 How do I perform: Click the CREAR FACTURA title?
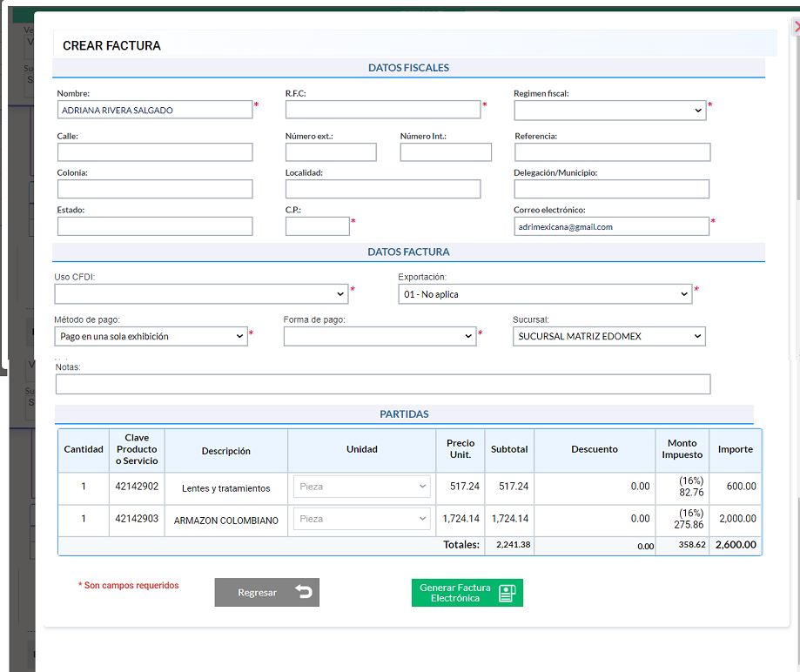pyautogui.click(x=111, y=46)
